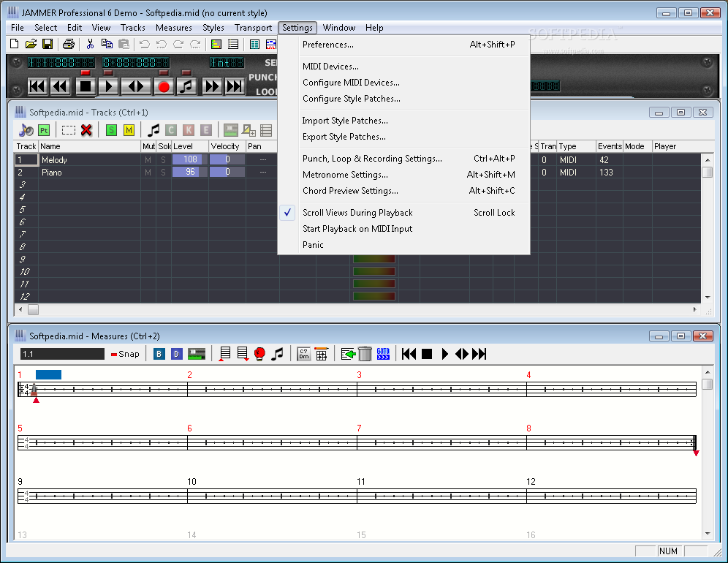Click the GOTO icon in Measures toolbar
This screenshot has height=563, width=728.
[x=383, y=354]
